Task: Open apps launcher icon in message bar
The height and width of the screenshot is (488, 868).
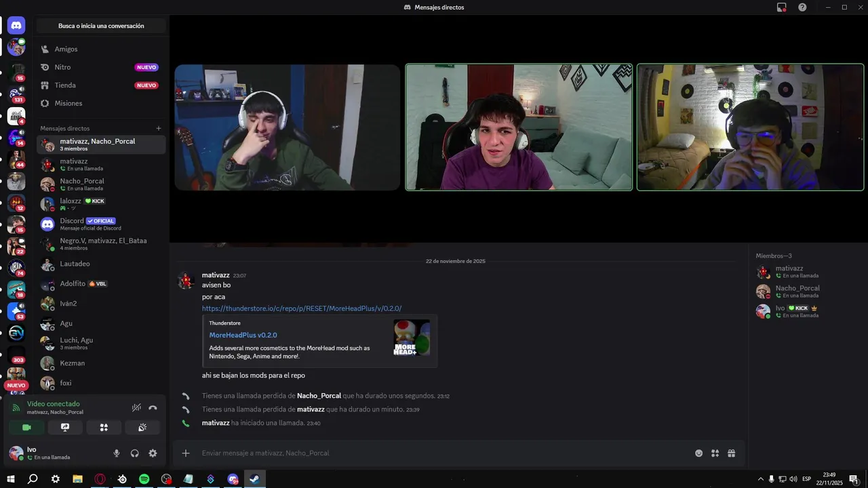Action: pyautogui.click(x=715, y=453)
